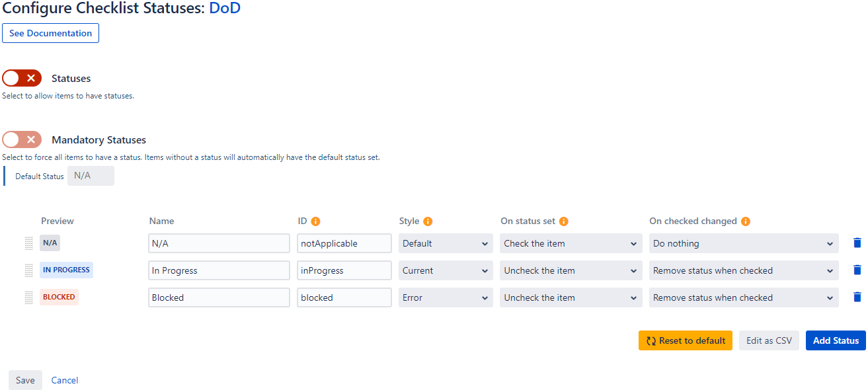Viewport: 868px width, 392px height.
Task: Open the Edit as CSV option
Action: pos(769,340)
